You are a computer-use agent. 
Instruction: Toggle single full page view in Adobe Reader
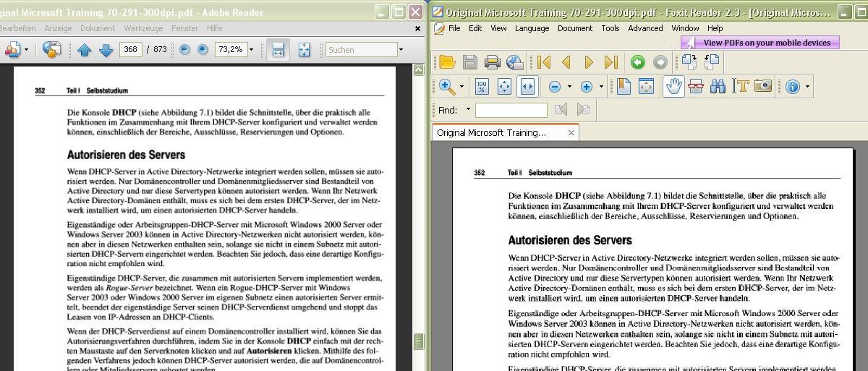coord(305,49)
